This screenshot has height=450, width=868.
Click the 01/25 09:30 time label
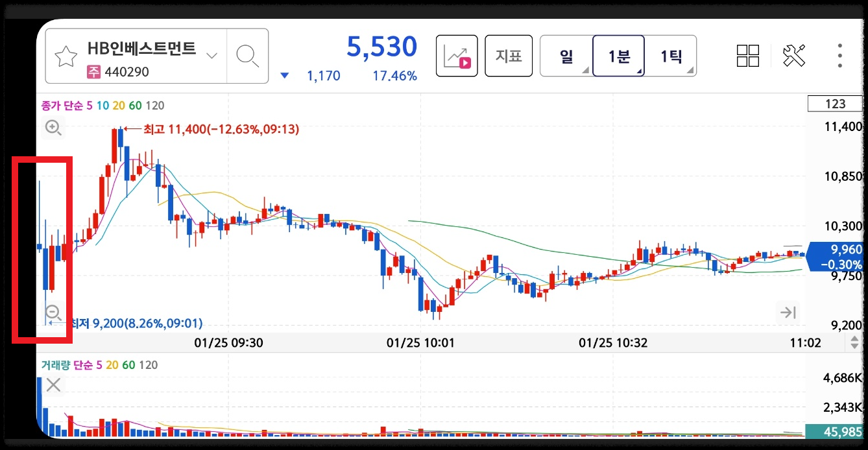[230, 342]
